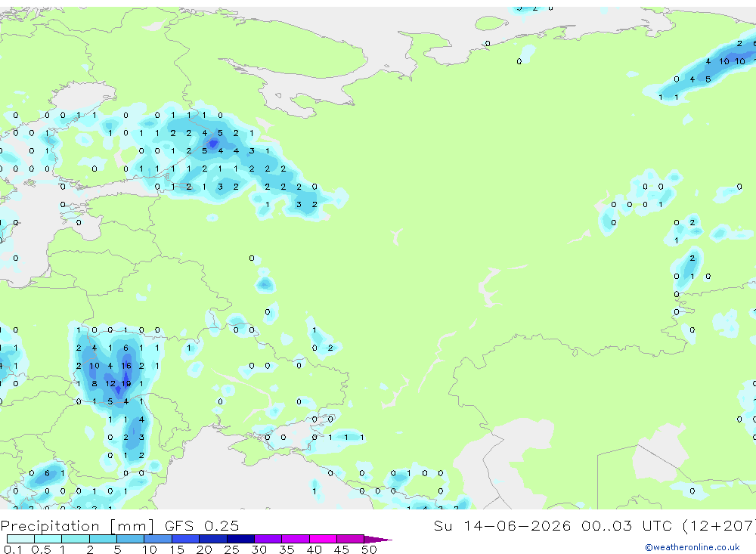Click the '0.1' legend scale label

tap(13, 549)
